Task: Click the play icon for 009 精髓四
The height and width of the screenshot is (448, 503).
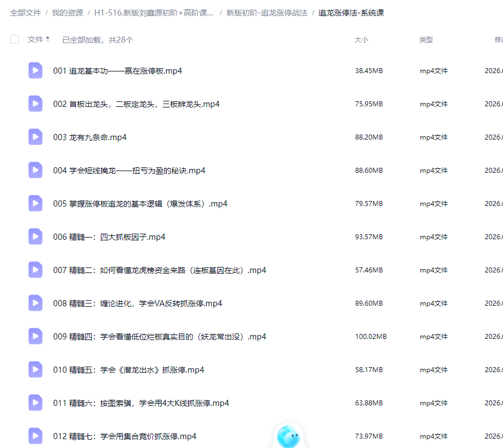Action: (35, 336)
